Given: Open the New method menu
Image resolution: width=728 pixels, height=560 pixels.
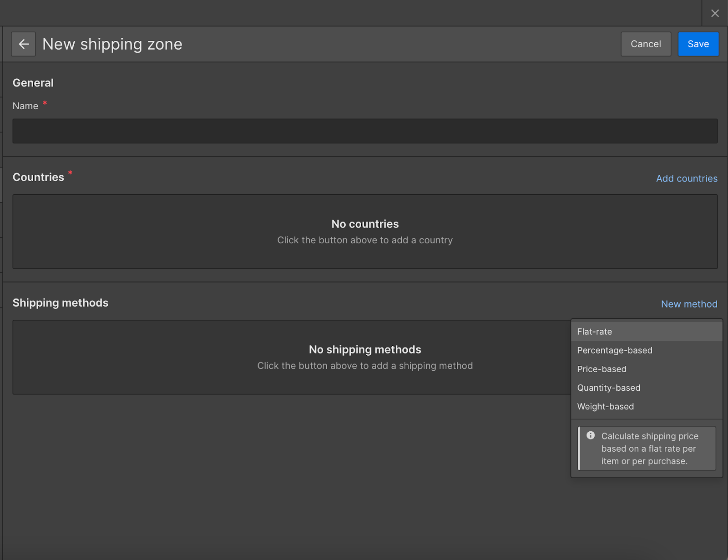Looking at the screenshot, I should (689, 304).
